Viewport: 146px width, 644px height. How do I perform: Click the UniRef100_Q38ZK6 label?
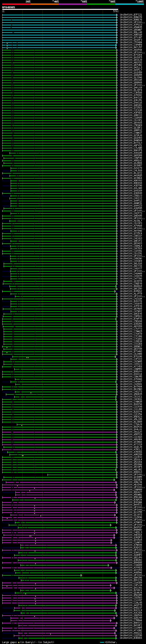pyautogui.click(x=131, y=324)
